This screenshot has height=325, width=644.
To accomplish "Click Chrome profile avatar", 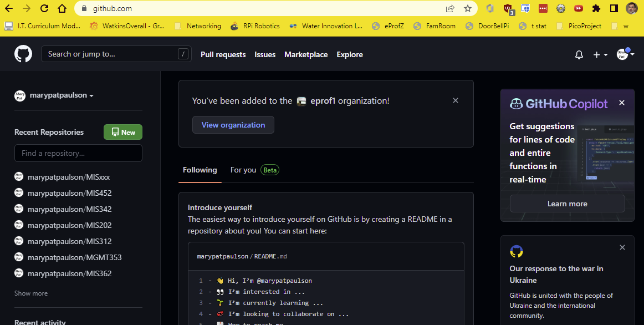I will click(632, 8).
